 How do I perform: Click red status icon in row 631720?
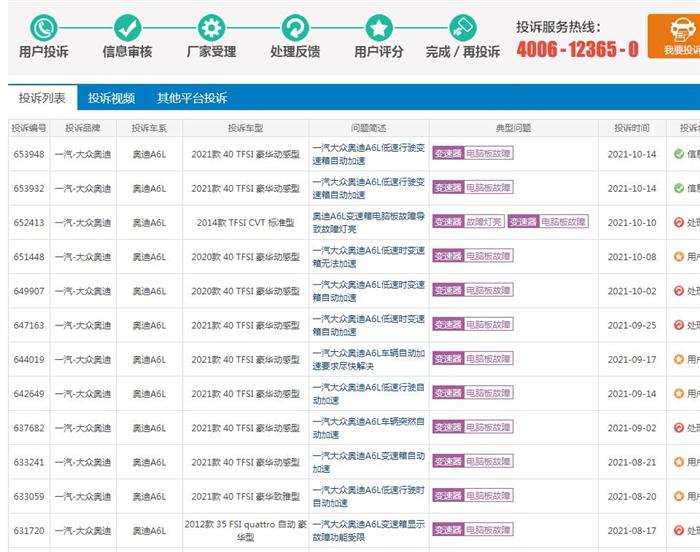(x=679, y=531)
